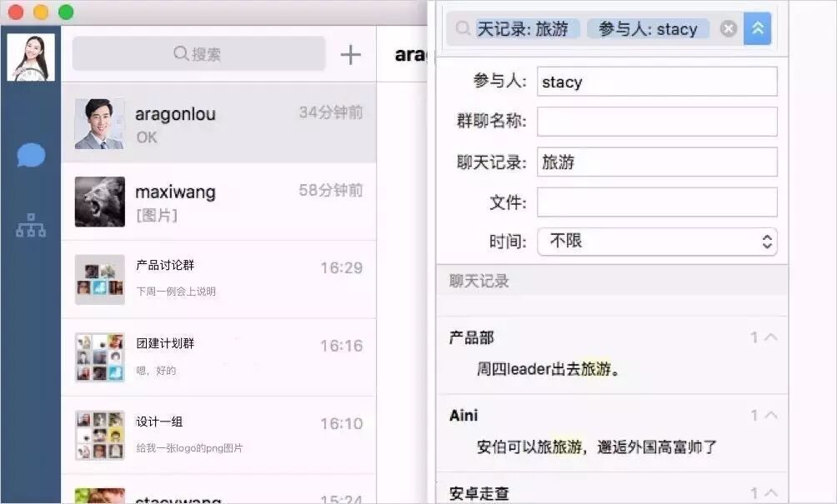Click the empty 群聊名称 input field

[x=657, y=122]
